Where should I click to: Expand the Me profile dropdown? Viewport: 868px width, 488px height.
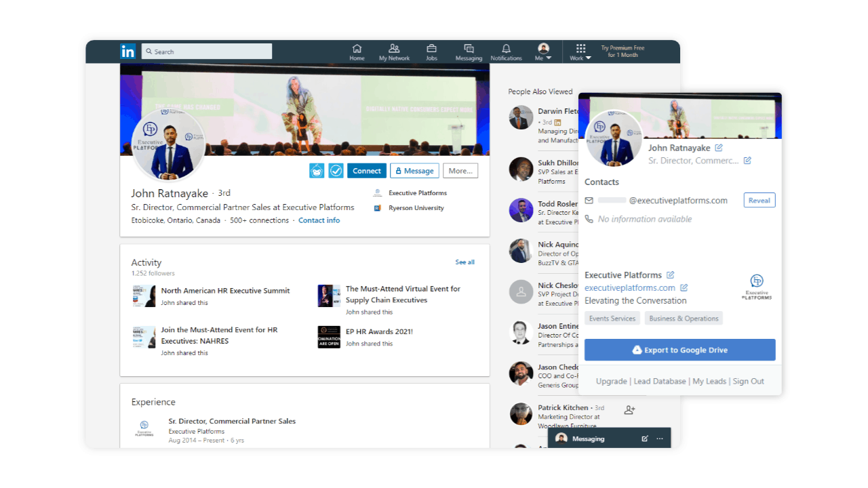pyautogui.click(x=543, y=52)
